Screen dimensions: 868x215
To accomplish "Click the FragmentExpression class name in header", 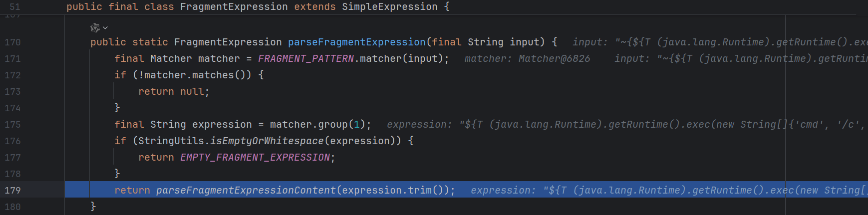I will (x=234, y=7).
